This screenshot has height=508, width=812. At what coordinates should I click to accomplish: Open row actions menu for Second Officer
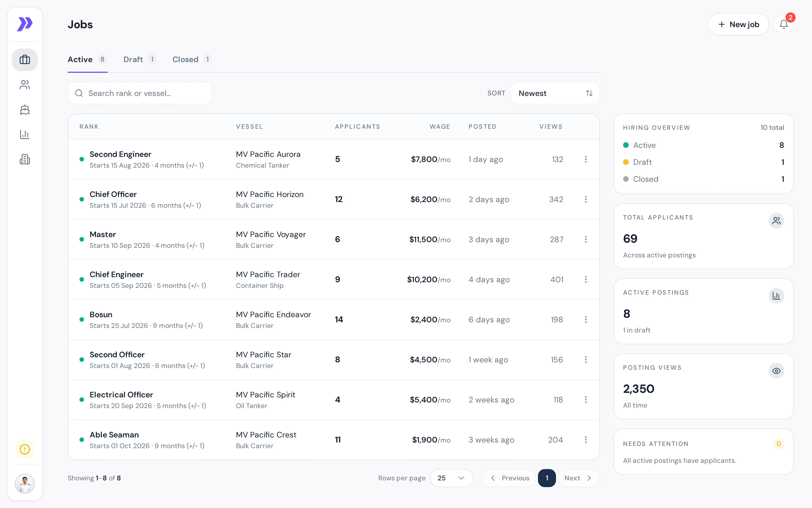coord(586,360)
